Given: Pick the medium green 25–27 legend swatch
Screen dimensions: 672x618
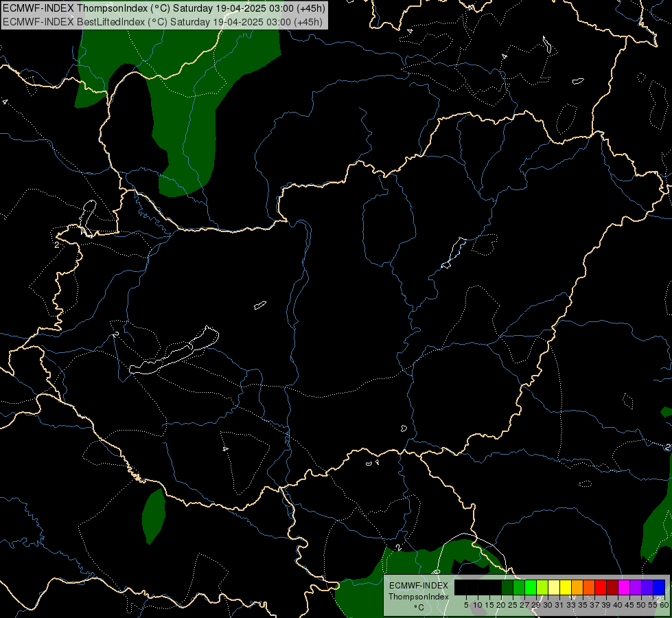Looking at the screenshot, I should pyautogui.click(x=519, y=587).
